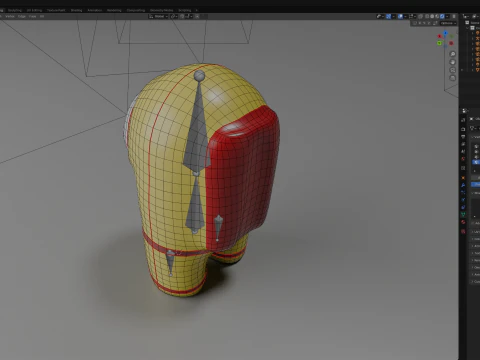480x360 pixels.
Task: Toggle X-ray mode
Action: tap(421, 16)
